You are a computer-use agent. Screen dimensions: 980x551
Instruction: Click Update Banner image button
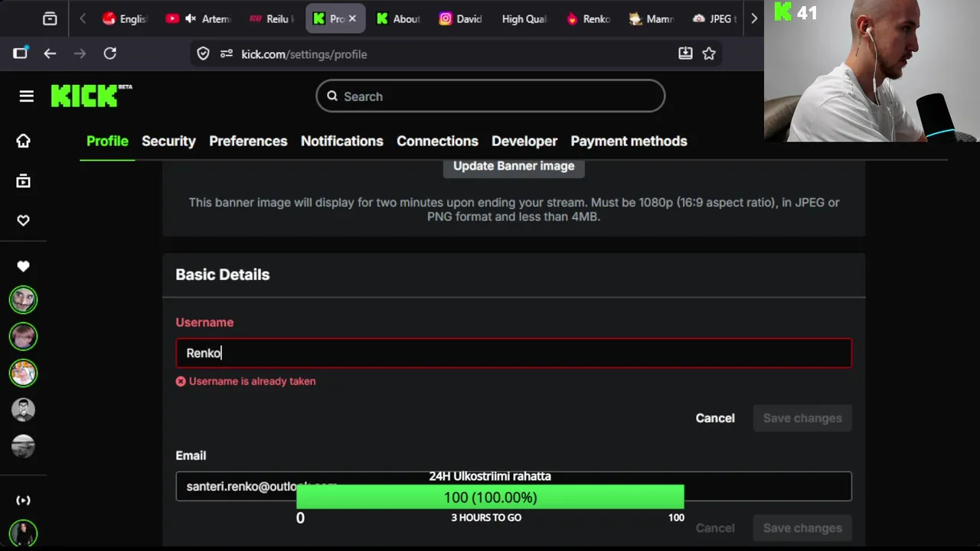tap(514, 166)
